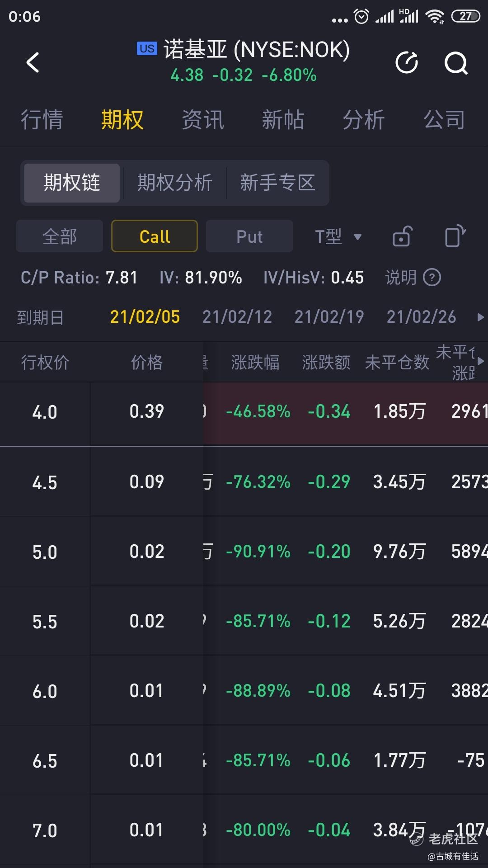Open the 新帖 tab
Viewport: 488px width, 868px height.
coord(283,120)
